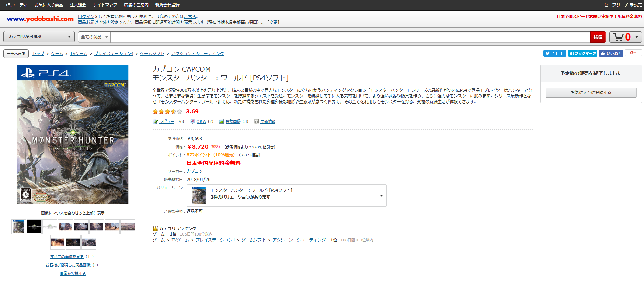Click into the main search input field

coord(350,37)
